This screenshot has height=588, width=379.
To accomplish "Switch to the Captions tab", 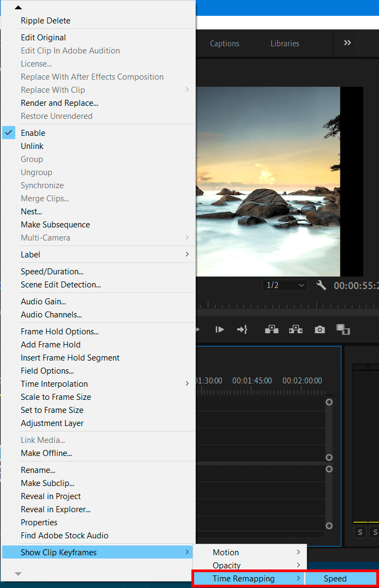I will click(225, 44).
